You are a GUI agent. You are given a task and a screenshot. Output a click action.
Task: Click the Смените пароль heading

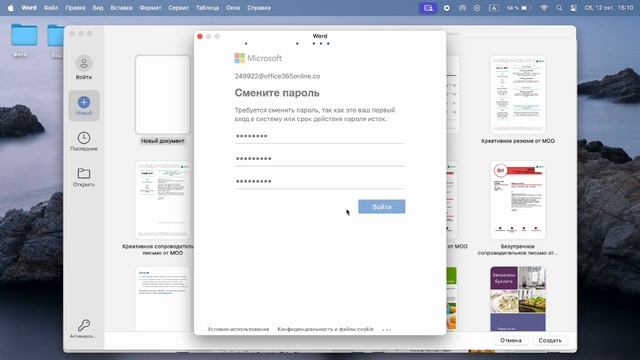[277, 93]
